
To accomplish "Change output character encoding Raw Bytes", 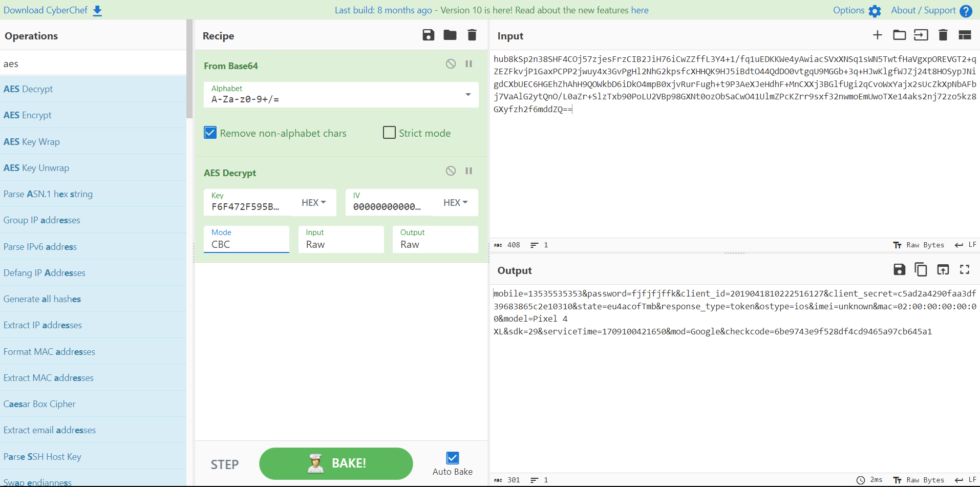I will [919, 480].
